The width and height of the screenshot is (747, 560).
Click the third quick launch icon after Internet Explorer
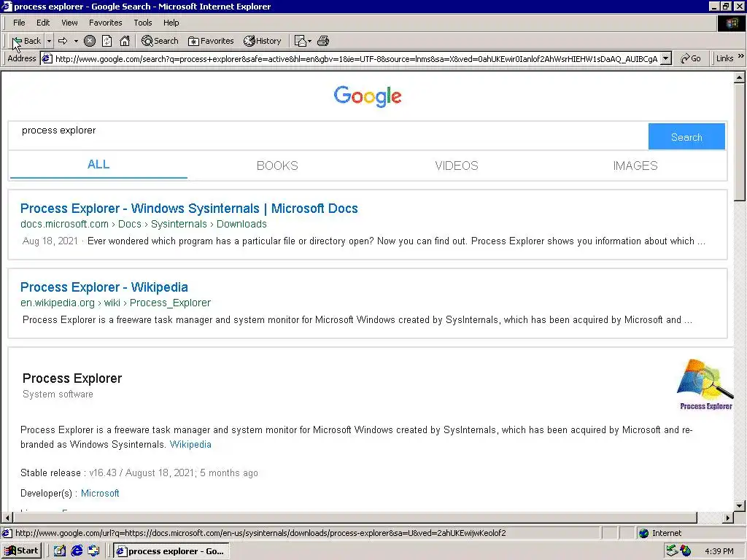93,551
